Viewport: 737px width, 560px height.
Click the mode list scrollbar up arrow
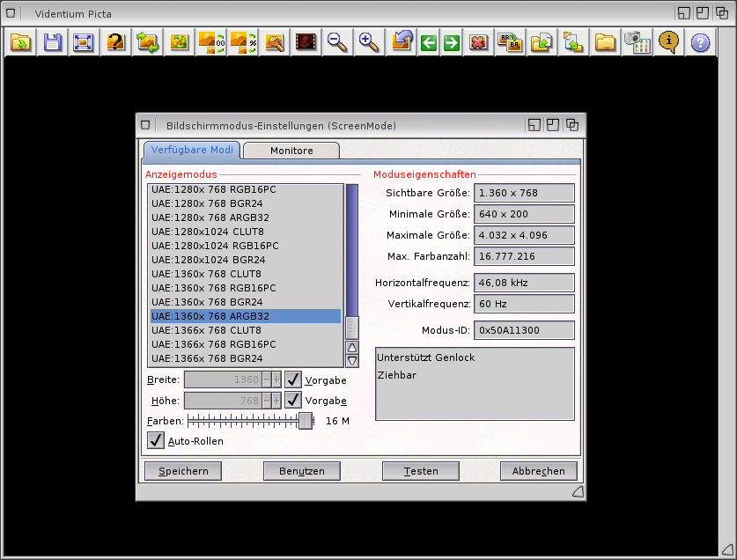pos(352,348)
